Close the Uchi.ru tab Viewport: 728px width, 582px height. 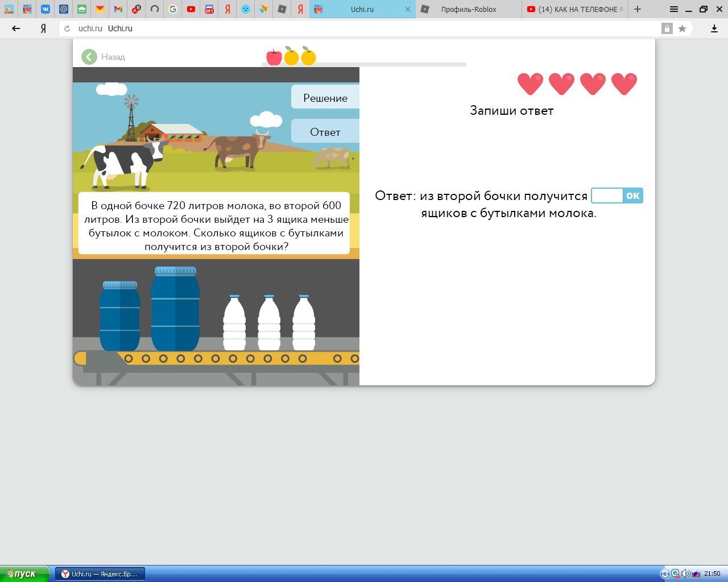(x=407, y=9)
